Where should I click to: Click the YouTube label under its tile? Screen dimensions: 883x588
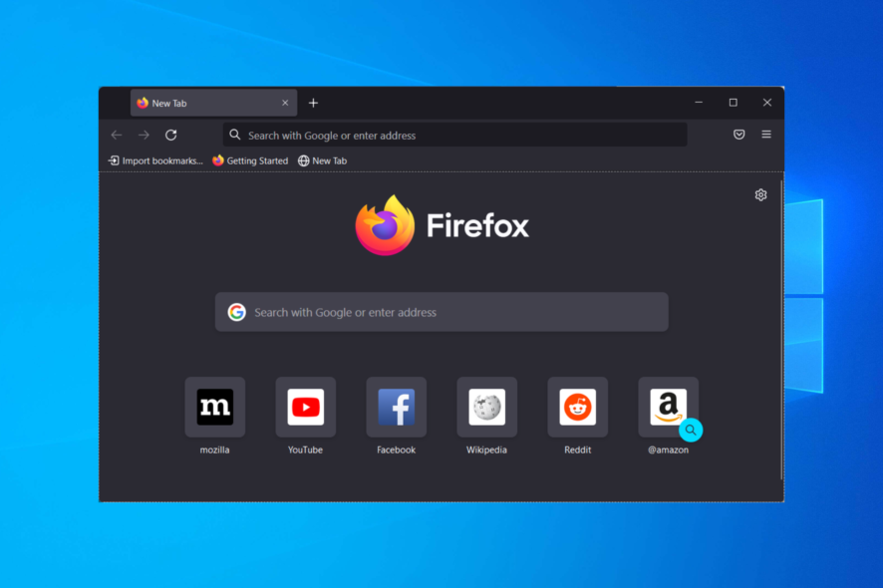click(305, 450)
